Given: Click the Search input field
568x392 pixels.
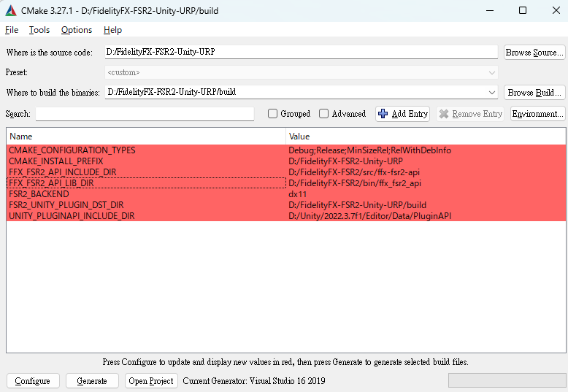Looking at the screenshot, I should [145, 114].
